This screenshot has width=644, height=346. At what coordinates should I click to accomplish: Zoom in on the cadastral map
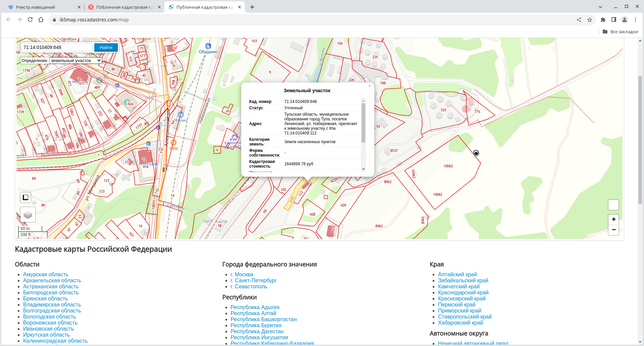click(613, 219)
